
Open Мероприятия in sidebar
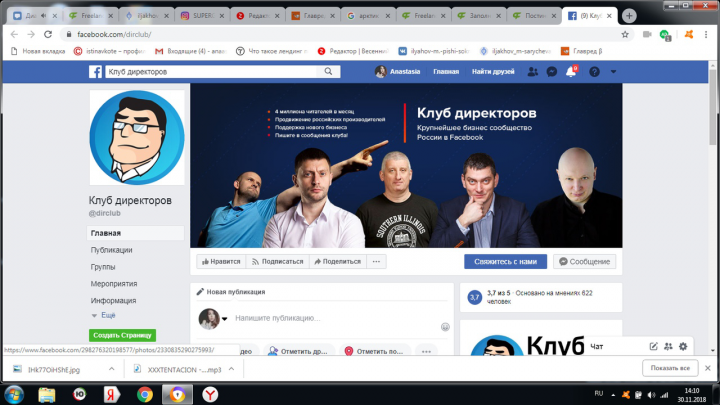[114, 284]
